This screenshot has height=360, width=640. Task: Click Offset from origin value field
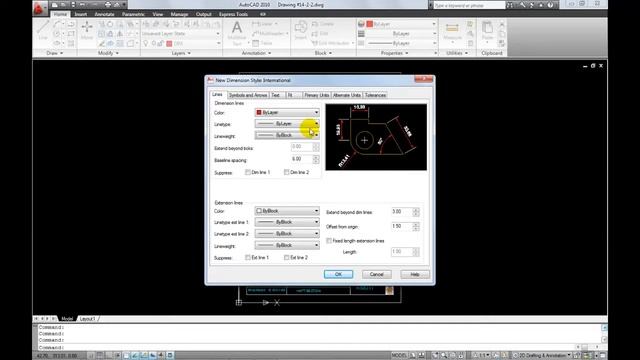pos(402,226)
